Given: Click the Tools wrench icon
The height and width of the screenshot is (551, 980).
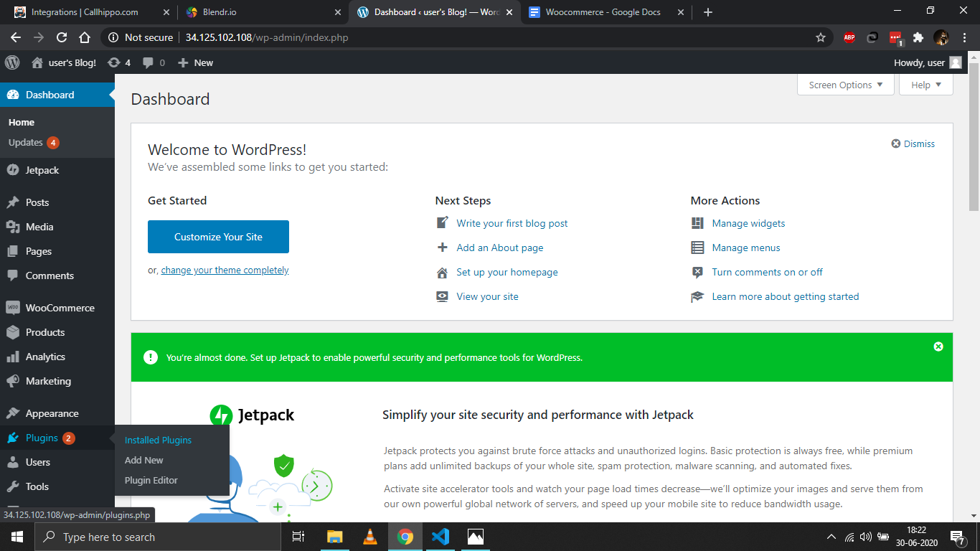Looking at the screenshot, I should tap(12, 486).
